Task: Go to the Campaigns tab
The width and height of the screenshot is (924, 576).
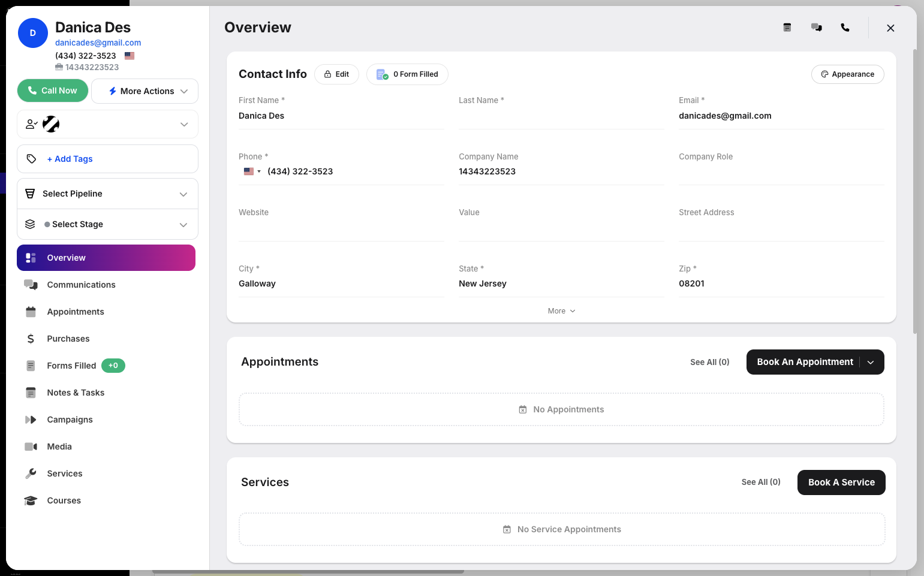Action: (x=106, y=420)
